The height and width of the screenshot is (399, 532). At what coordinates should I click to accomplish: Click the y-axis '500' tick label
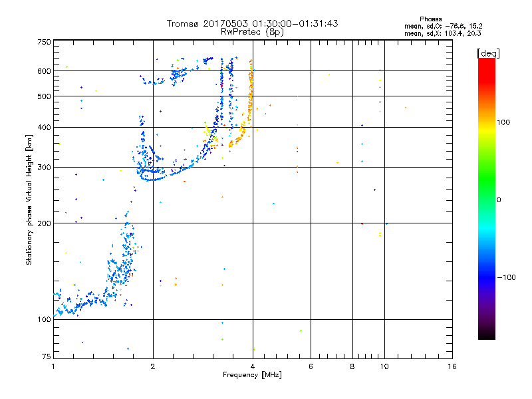point(44,96)
